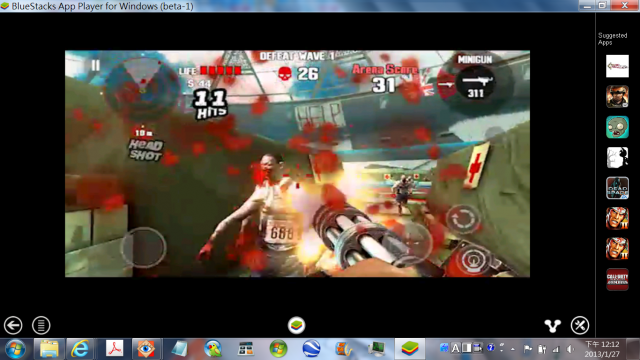Click the parrot app icon in taskbar
Viewport: 640px width, 360px height.
[x=213, y=349]
